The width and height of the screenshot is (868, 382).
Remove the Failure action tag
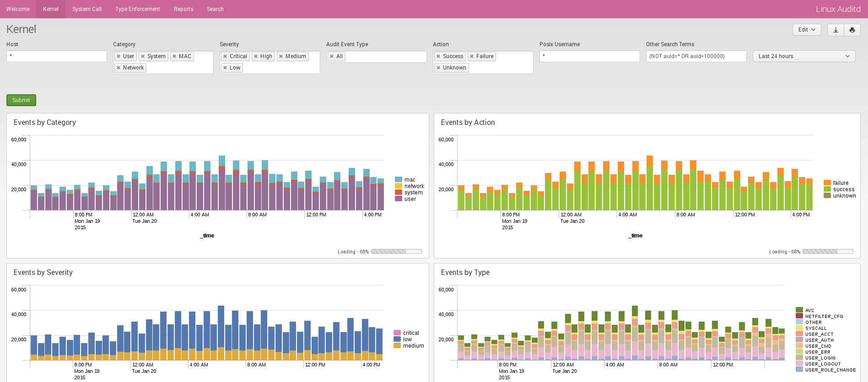tap(472, 56)
